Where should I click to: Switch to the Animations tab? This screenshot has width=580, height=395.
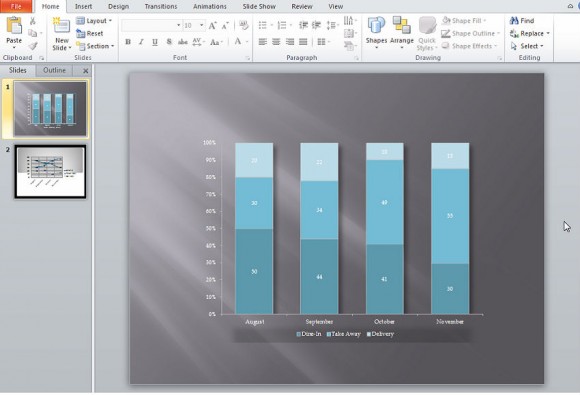pyautogui.click(x=210, y=6)
